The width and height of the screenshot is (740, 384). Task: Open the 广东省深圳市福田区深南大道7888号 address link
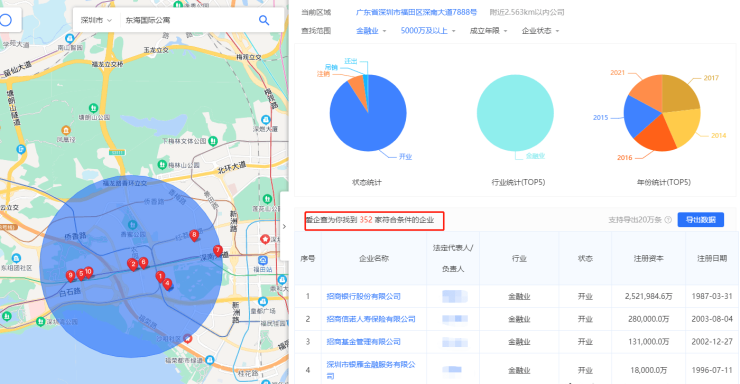click(x=416, y=12)
